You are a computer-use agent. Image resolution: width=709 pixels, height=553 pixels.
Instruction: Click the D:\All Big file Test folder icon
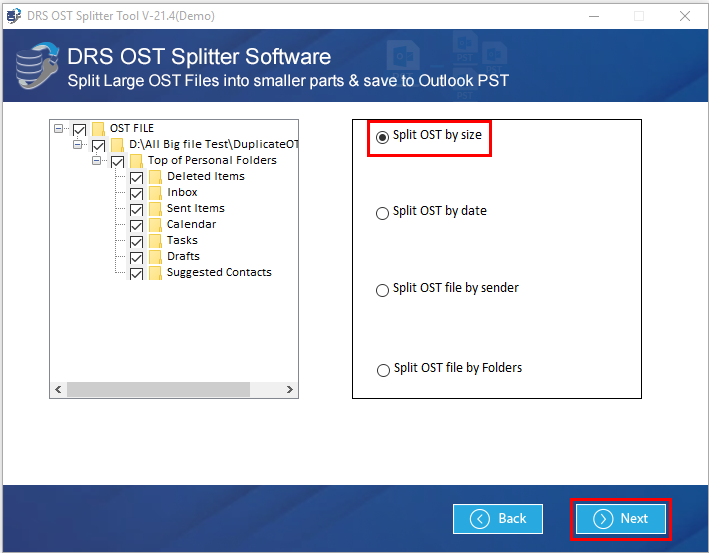[117, 145]
